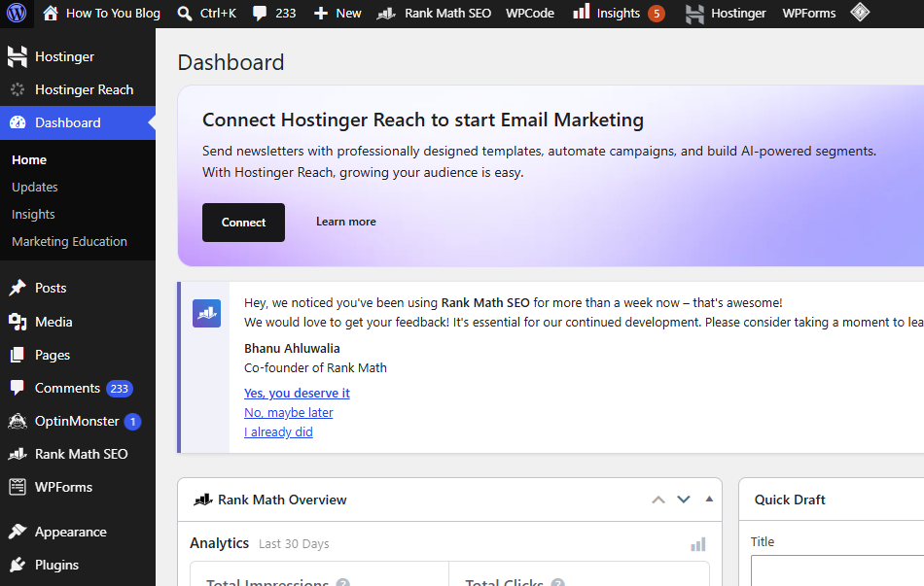Click the Hostinger icon in the sidebar
The width and height of the screenshot is (924, 586).
[18, 56]
